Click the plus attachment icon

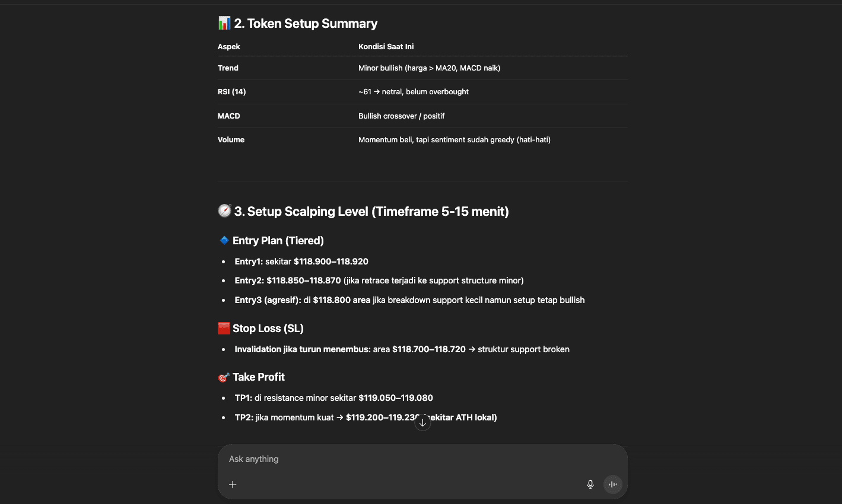pyautogui.click(x=233, y=484)
